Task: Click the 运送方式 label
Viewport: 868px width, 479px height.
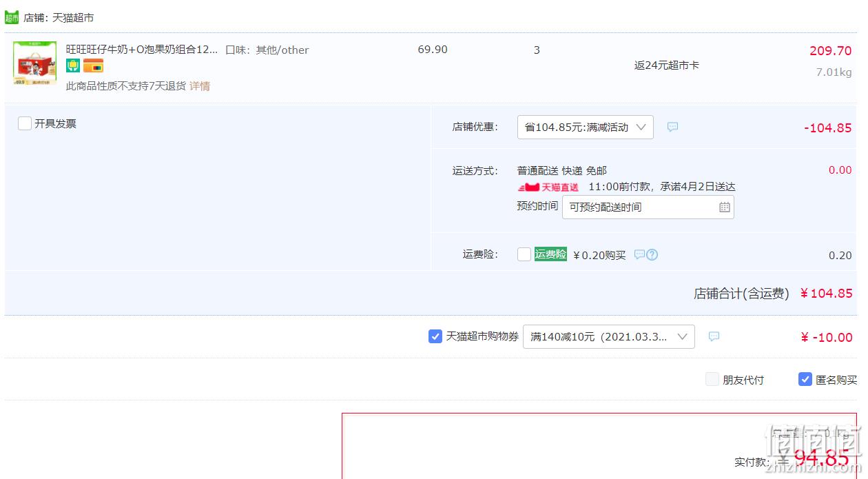Action: (475, 171)
